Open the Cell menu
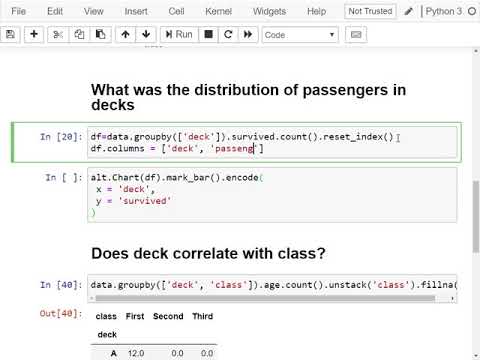The height and width of the screenshot is (360, 480). coord(176,11)
